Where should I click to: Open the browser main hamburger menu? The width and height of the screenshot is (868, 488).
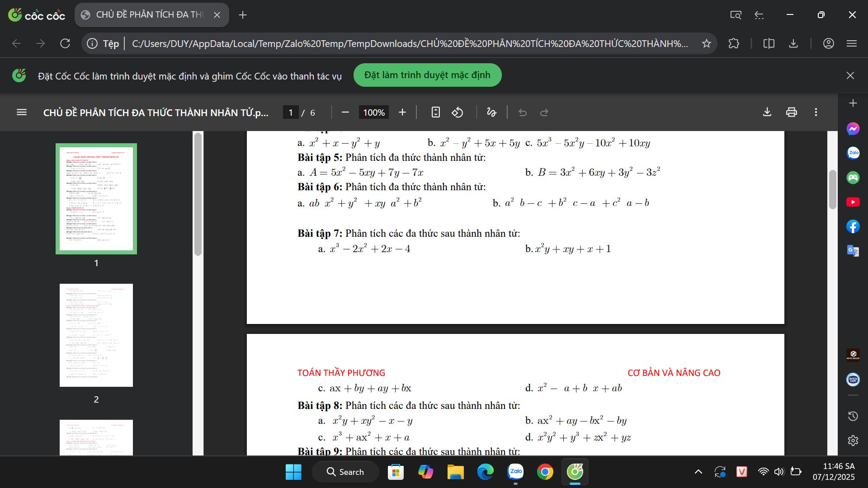point(852,43)
